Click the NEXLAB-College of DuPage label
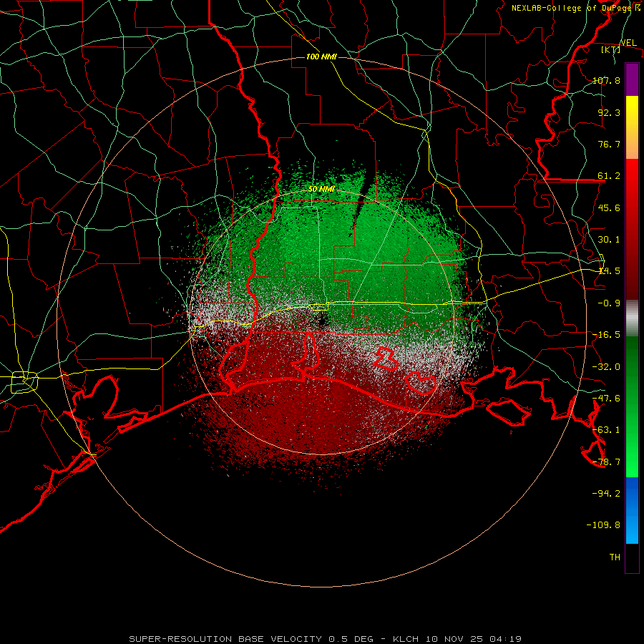Viewport: 644px width, 644px height. (x=576, y=8)
